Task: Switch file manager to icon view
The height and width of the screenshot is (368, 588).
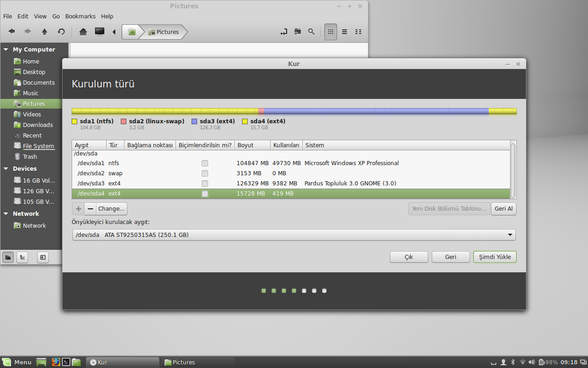Action: pos(330,32)
